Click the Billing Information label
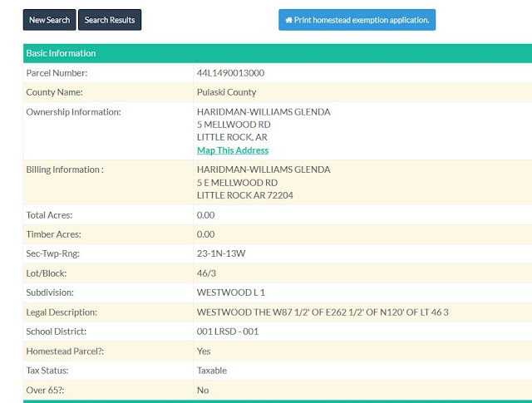The width and height of the screenshot is (532, 403). (65, 170)
